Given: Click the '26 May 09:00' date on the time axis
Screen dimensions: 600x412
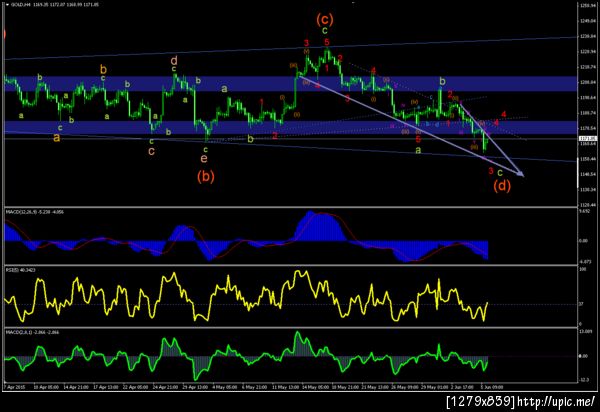Looking at the screenshot, I should (405, 387).
